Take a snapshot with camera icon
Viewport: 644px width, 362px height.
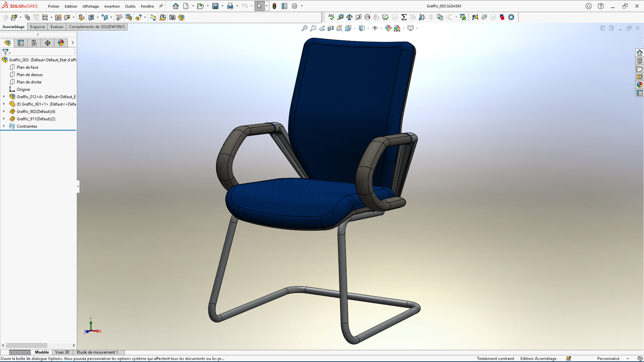(x=172, y=17)
